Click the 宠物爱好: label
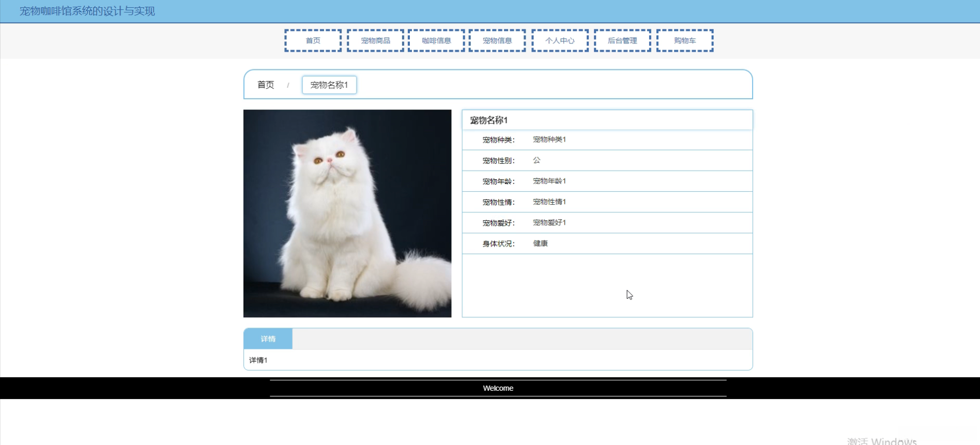Viewport: 980px width, 445px height. coord(499,223)
